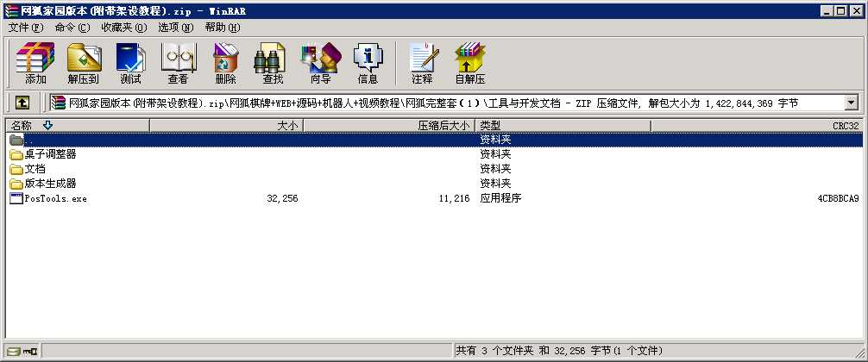Click the 版本生成器 folder name

(x=50, y=184)
